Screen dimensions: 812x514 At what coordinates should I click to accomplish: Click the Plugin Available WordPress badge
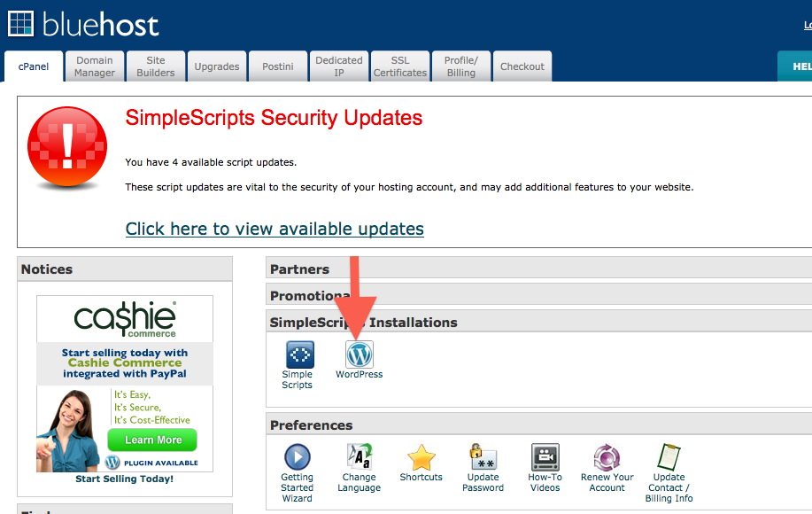151,463
